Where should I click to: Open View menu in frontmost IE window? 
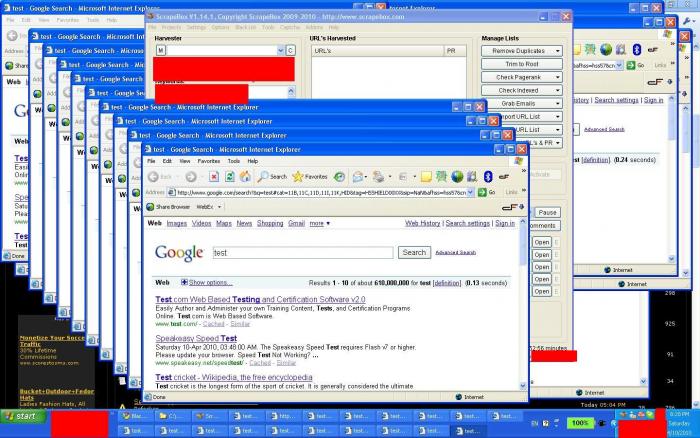pyautogui.click(x=185, y=161)
